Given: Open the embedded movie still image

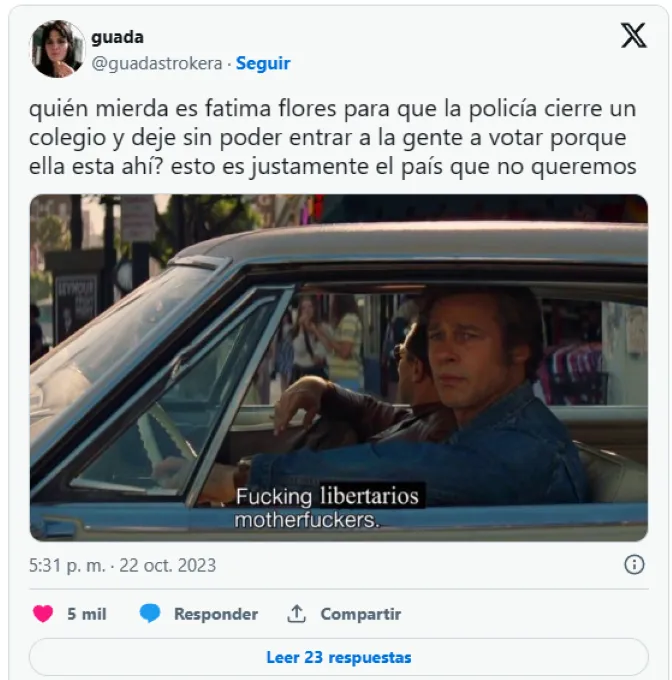Looking at the screenshot, I should pos(339,368).
